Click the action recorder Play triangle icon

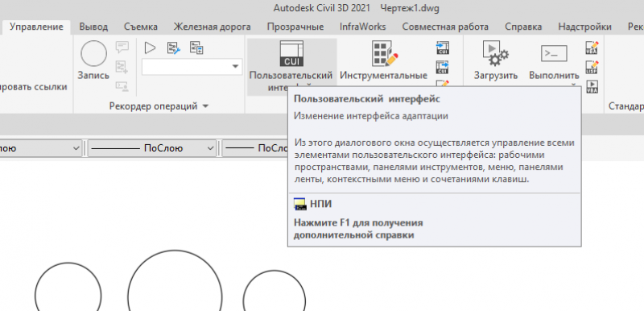[151, 48]
